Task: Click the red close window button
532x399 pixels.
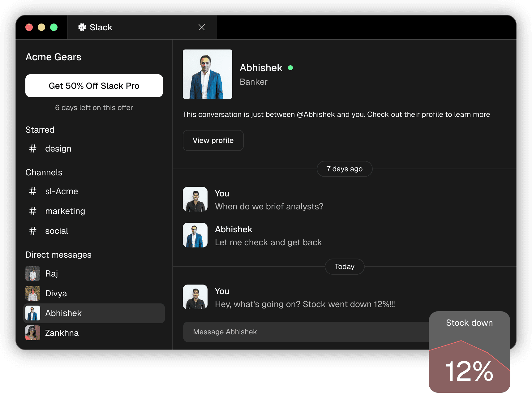Action: pyautogui.click(x=29, y=27)
